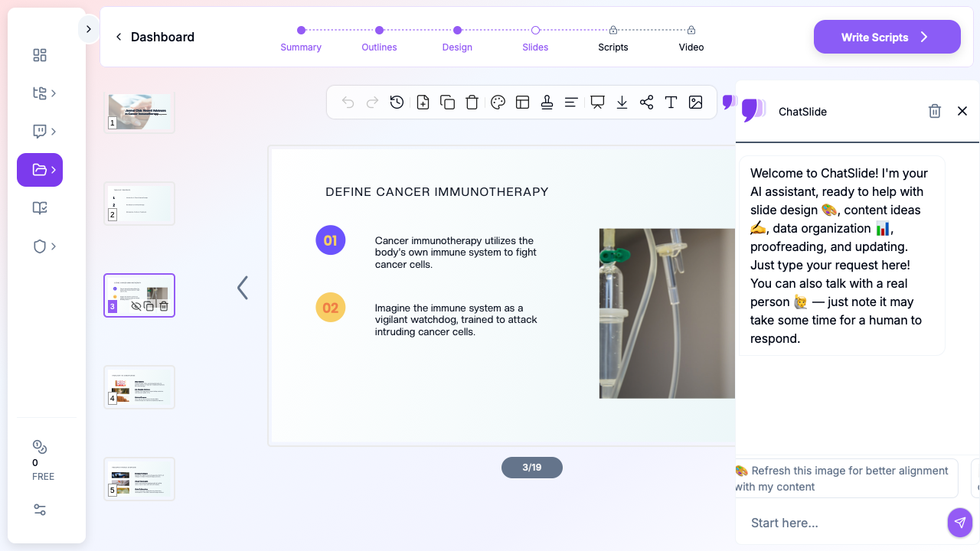Expand the tree icon menu in the sidebar
The height and width of the screenshot is (551, 980).
[39, 93]
